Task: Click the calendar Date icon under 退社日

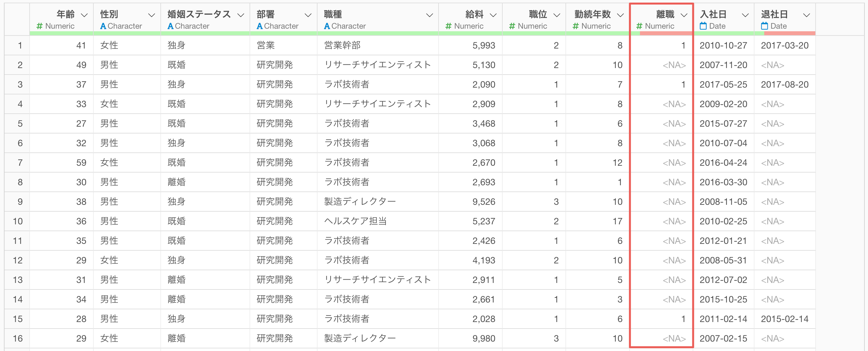Action: (764, 26)
